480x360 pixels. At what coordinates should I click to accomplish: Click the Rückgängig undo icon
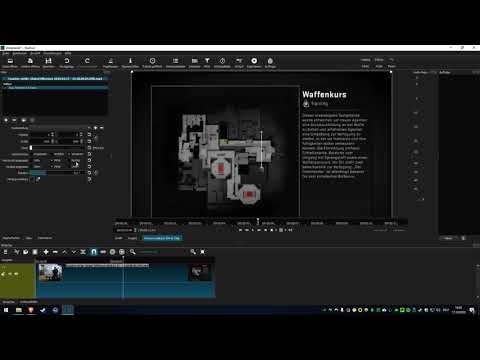67,62
